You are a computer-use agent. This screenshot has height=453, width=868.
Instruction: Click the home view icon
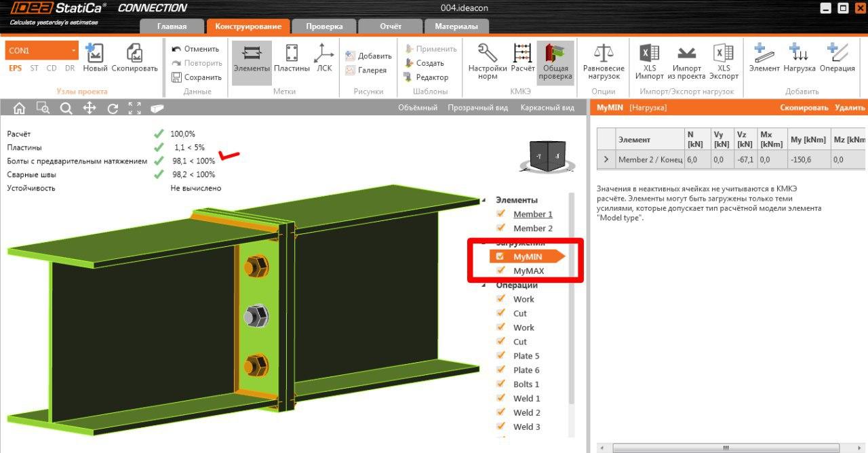(19, 108)
